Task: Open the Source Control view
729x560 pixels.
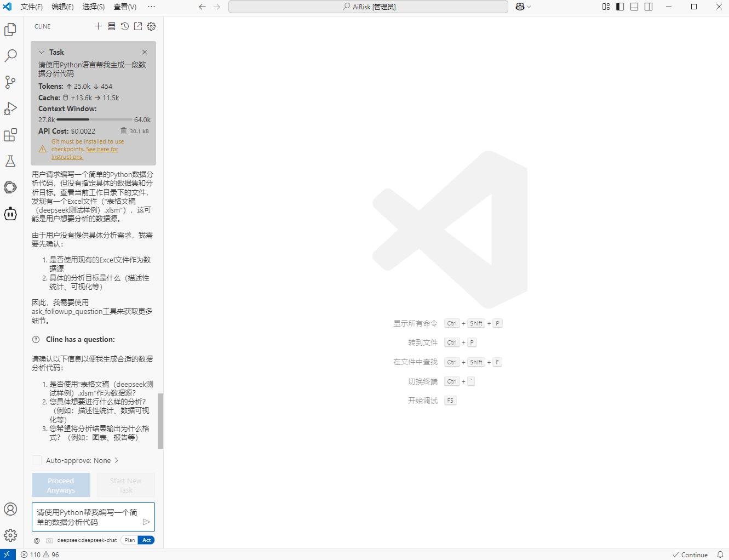Action: tap(10, 82)
